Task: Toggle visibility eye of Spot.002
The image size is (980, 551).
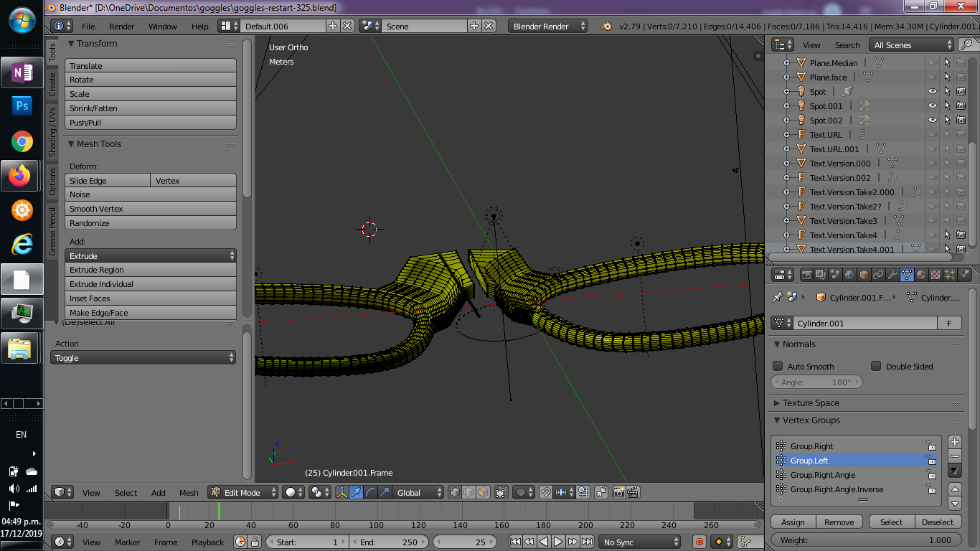Action: (x=933, y=120)
